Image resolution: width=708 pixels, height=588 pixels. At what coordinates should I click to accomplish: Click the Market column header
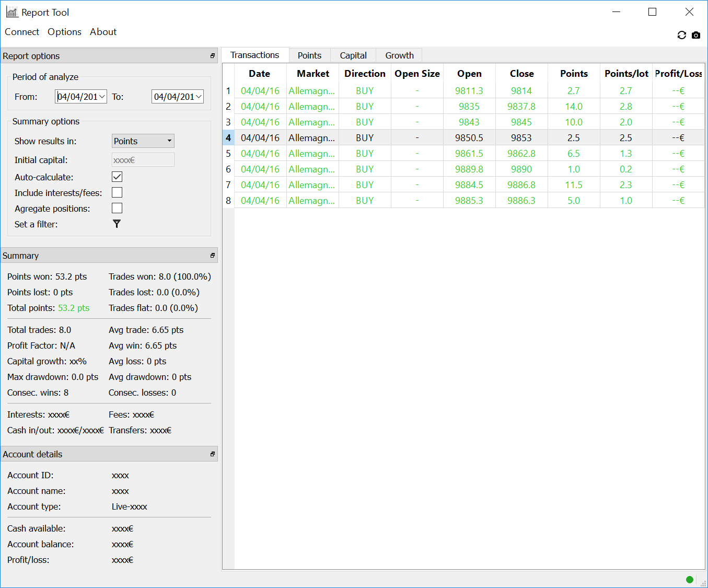tap(312, 74)
